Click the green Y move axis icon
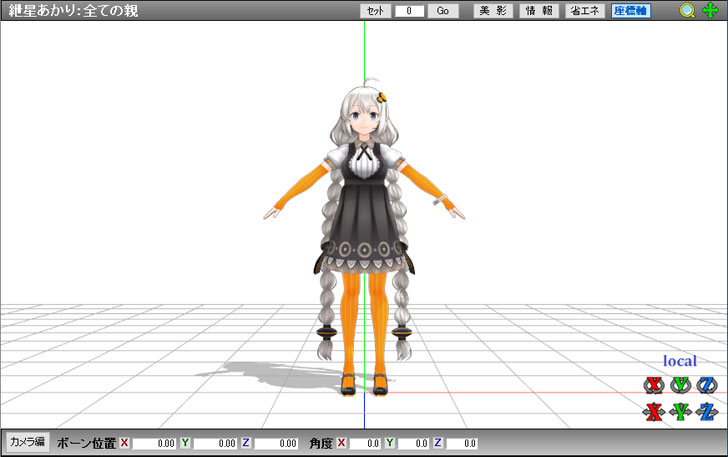 (681, 411)
